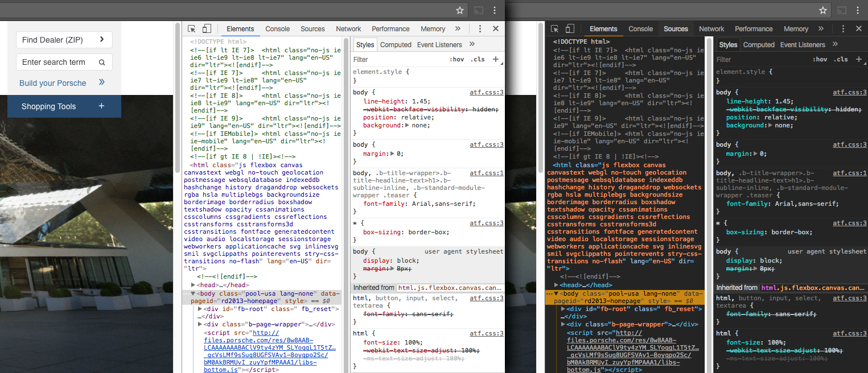Toggle :hov element state in light Styles pane
The width and height of the screenshot is (868, 373).
click(456, 59)
